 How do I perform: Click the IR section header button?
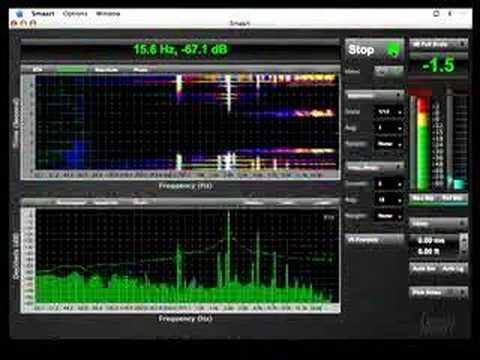[x=374, y=239]
